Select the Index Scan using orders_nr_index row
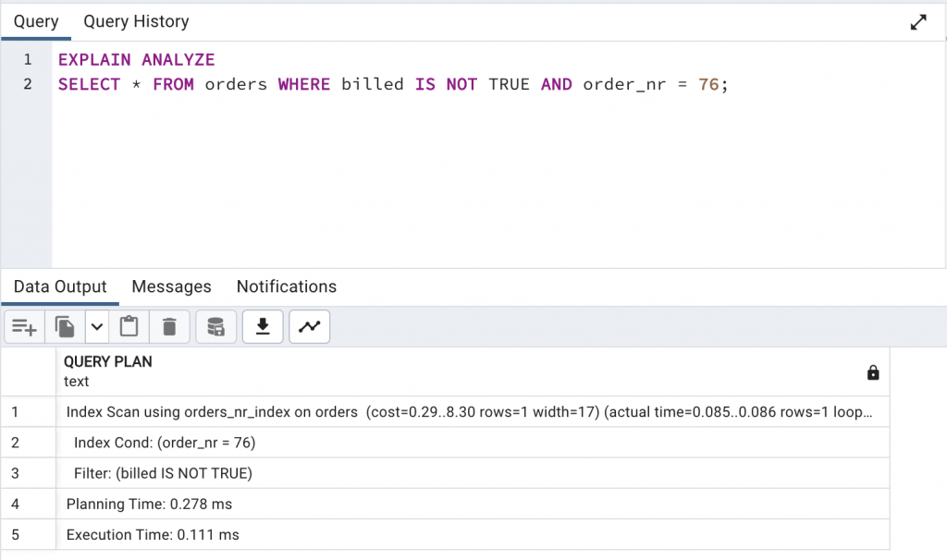 tap(473, 411)
